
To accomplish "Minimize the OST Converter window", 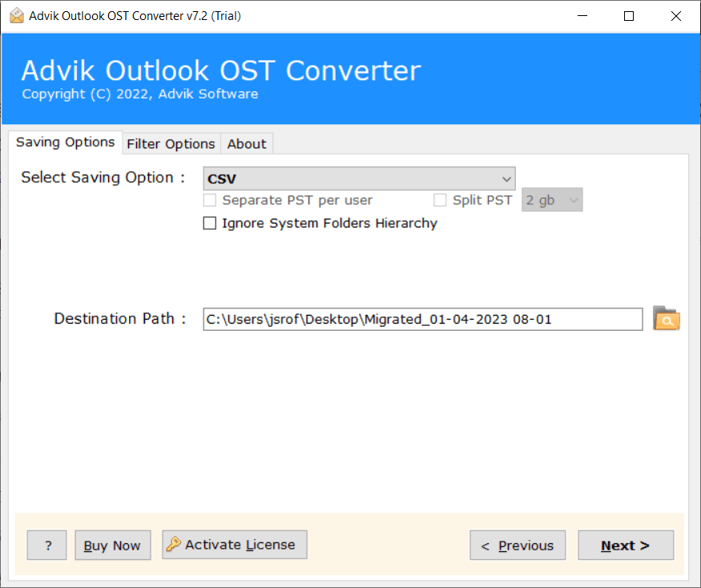I will [x=582, y=16].
